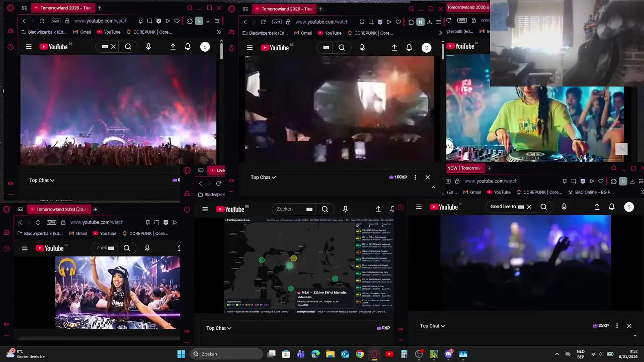Open YouTube guide menu in bottom-left window
Viewport: 644px width, 362px height.
[25, 248]
